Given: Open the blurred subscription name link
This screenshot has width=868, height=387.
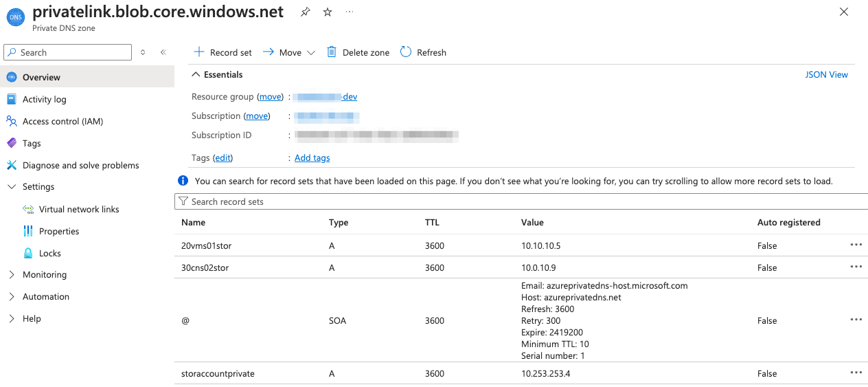Looking at the screenshot, I should coord(327,116).
